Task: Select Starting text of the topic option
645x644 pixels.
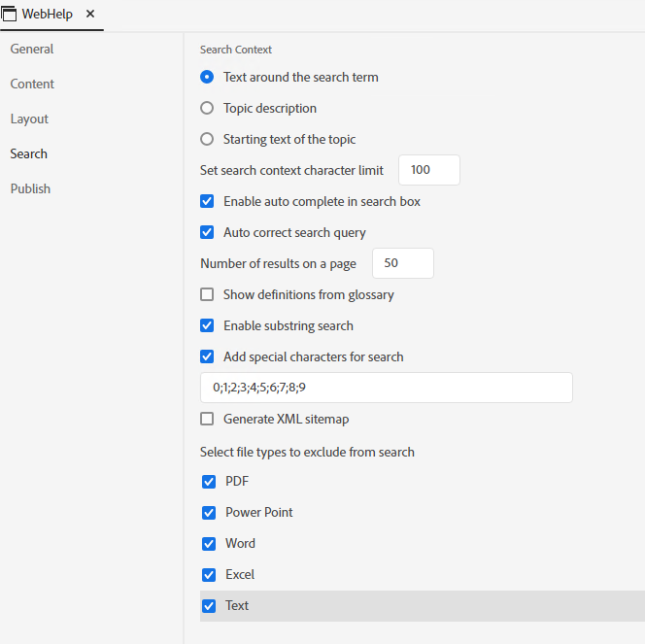Action: point(207,140)
